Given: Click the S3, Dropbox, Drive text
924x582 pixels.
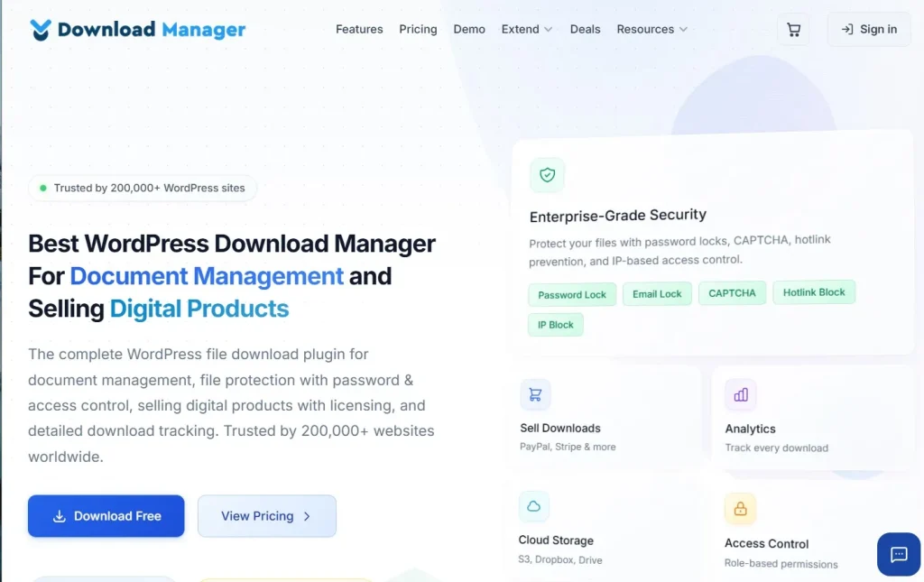Looking at the screenshot, I should pyautogui.click(x=559, y=559).
